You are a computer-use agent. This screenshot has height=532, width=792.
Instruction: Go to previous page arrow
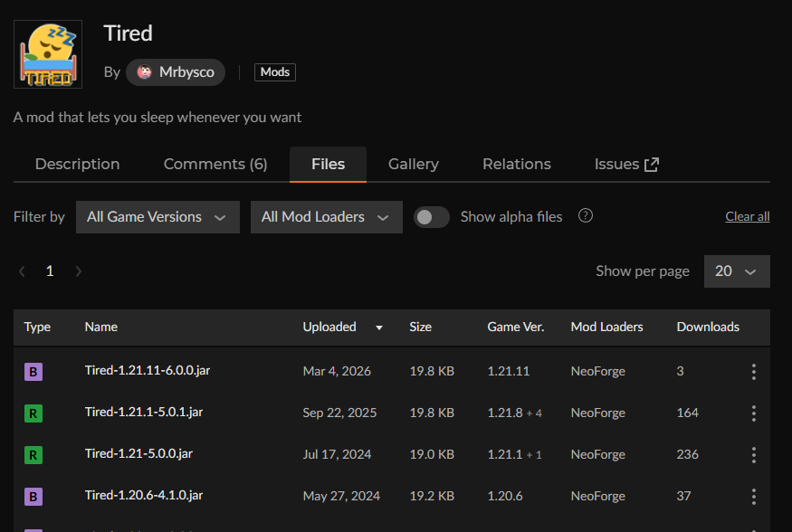point(22,271)
